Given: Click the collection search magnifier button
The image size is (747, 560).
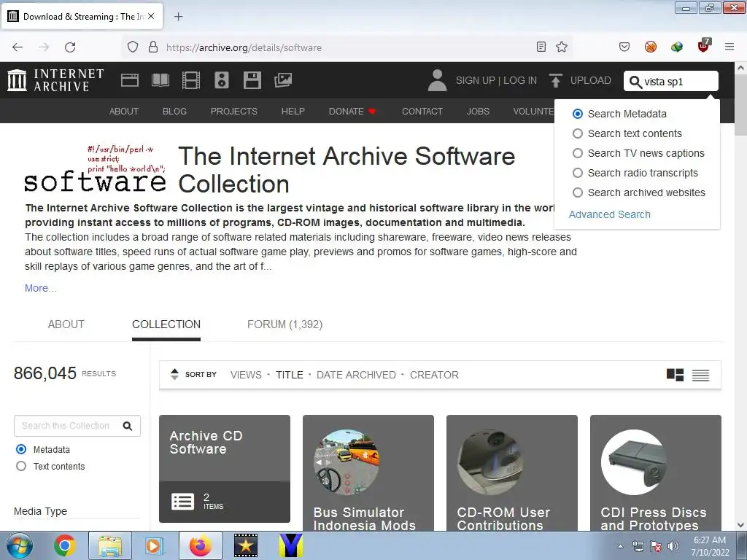Looking at the screenshot, I should 128,426.
